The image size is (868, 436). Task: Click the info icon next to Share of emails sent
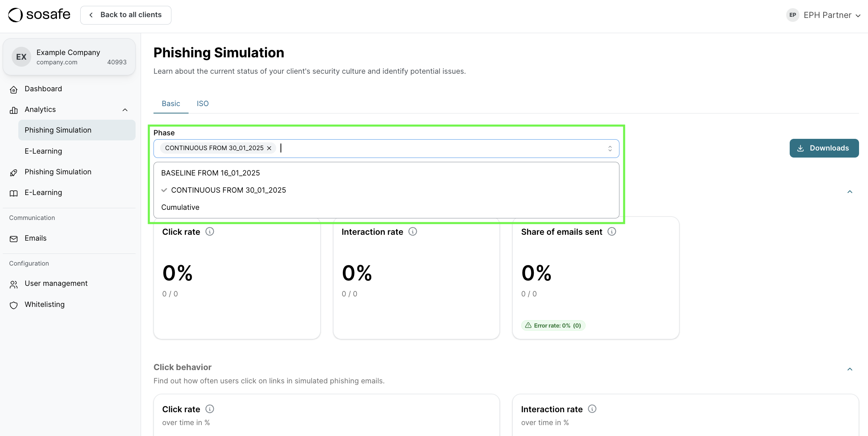click(612, 232)
